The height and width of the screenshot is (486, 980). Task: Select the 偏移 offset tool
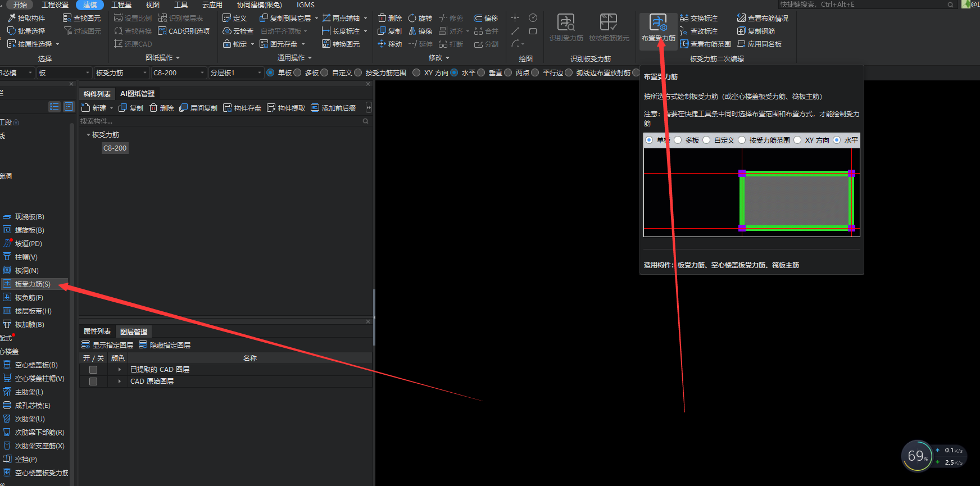[x=486, y=18]
